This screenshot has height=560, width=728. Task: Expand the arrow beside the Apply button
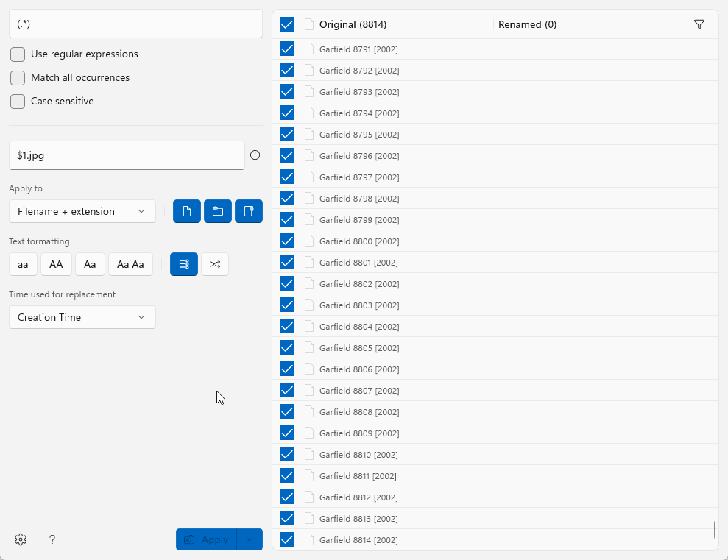coord(250,539)
